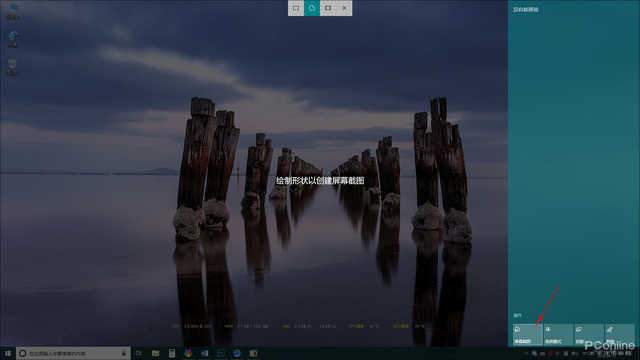Select the freeform snip mode
640x360 pixels.
coord(312,8)
